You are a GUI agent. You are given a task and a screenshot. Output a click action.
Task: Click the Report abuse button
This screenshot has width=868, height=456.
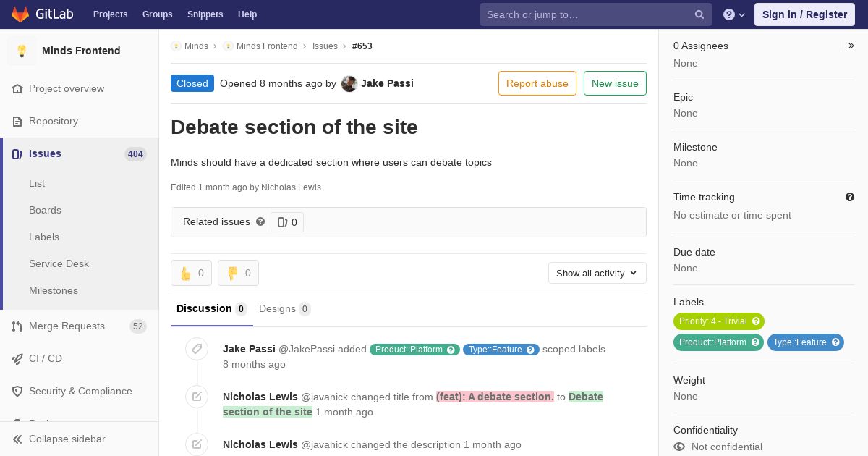coord(537,83)
